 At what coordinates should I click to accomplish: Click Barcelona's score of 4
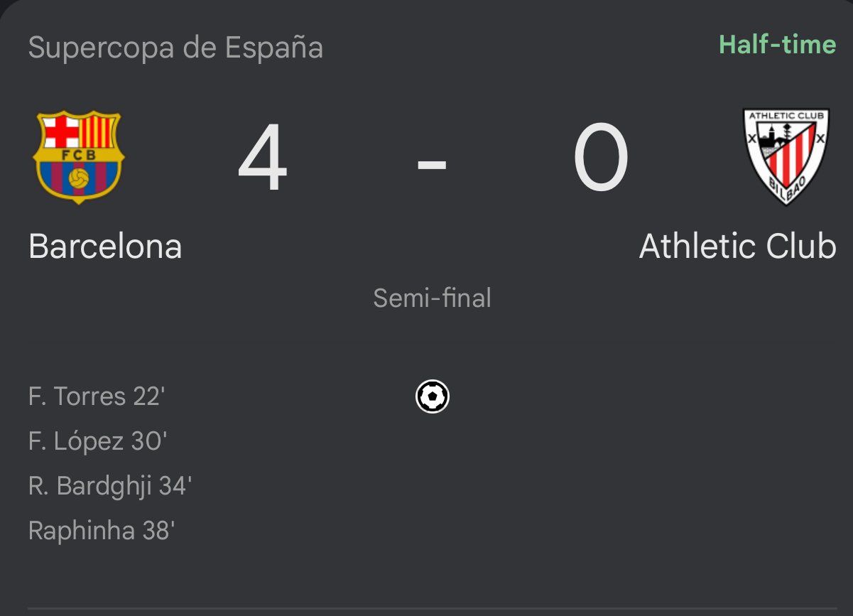[x=263, y=158]
